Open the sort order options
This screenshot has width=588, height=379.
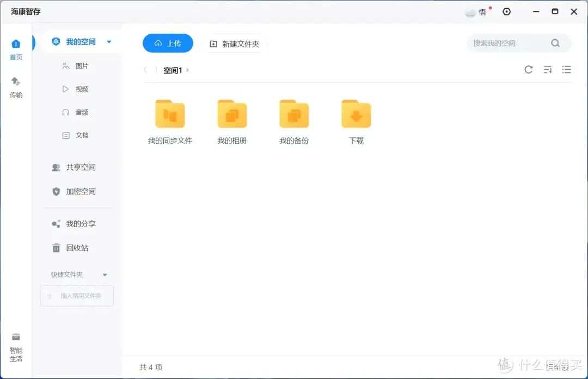pos(548,70)
